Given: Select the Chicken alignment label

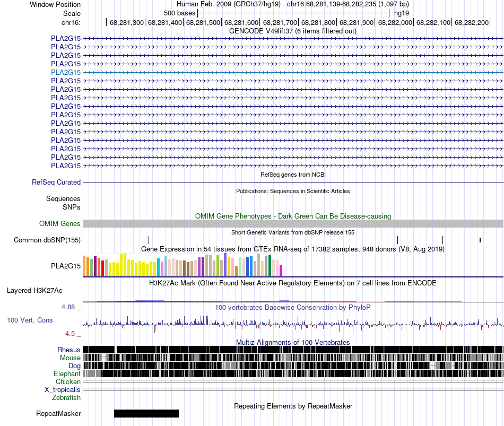Looking at the screenshot, I should (68, 381).
